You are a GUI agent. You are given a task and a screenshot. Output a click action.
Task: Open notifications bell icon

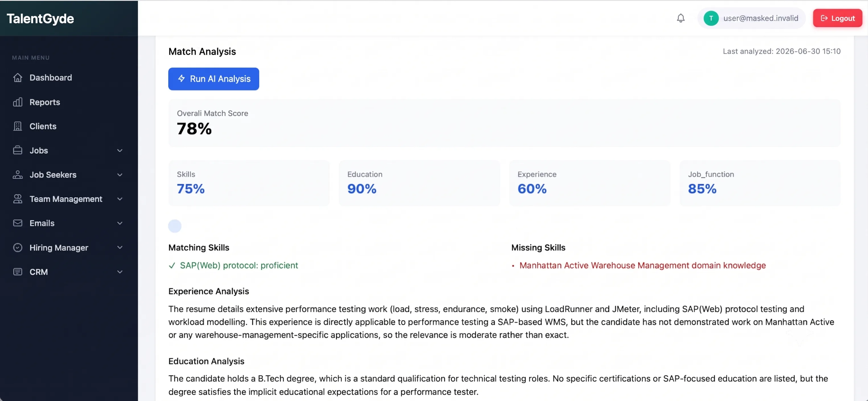(681, 18)
